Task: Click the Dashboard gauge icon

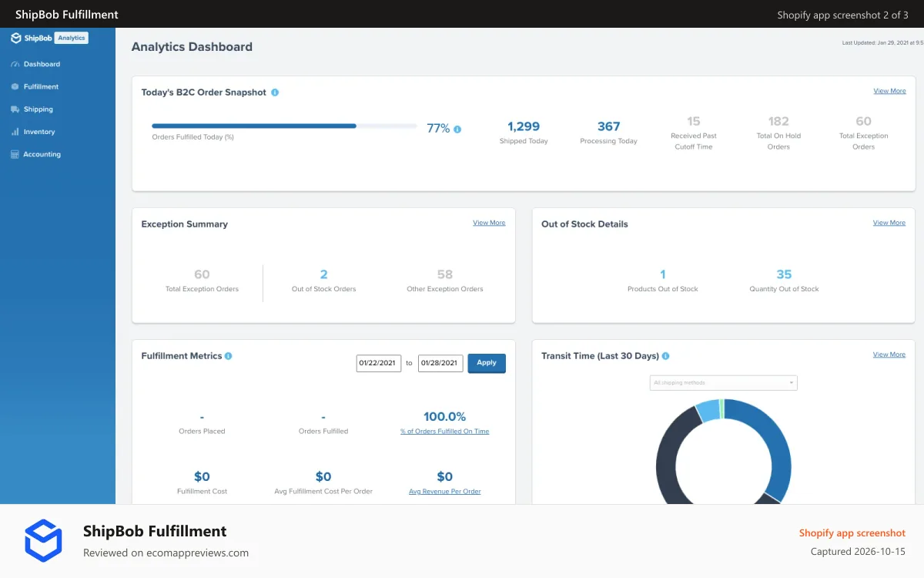Action: [x=15, y=64]
